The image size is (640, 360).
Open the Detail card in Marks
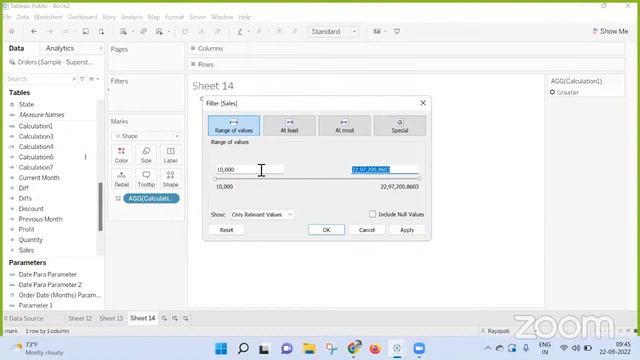[x=121, y=179]
